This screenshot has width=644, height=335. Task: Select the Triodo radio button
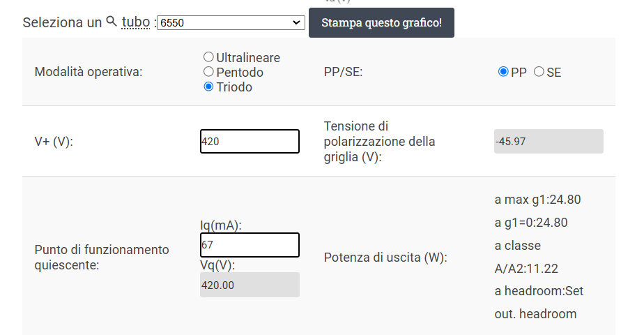[x=208, y=87]
